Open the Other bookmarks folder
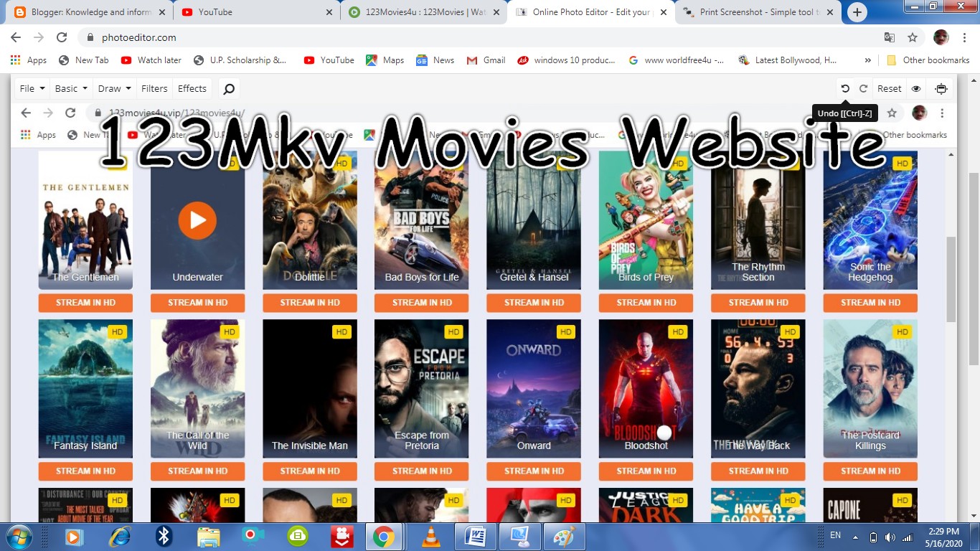Screen dimensions: 980x551 click(x=928, y=60)
